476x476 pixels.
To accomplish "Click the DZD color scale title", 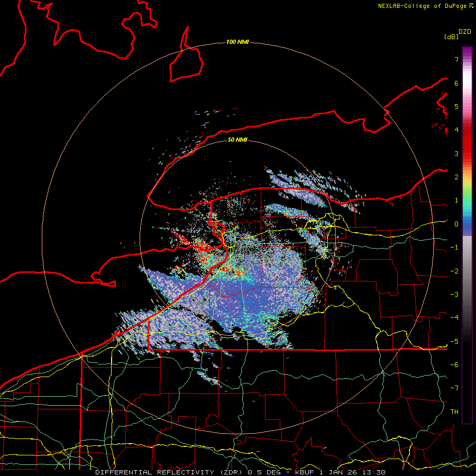I will (465, 32).
